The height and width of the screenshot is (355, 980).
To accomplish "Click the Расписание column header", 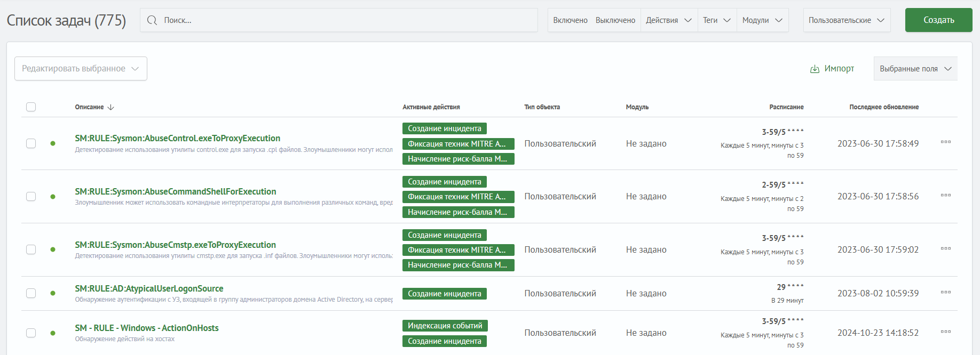I will (786, 107).
